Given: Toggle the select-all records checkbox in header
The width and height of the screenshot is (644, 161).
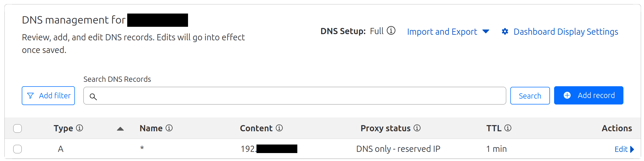Looking at the screenshot, I should pyautogui.click(x=18, y=129).
